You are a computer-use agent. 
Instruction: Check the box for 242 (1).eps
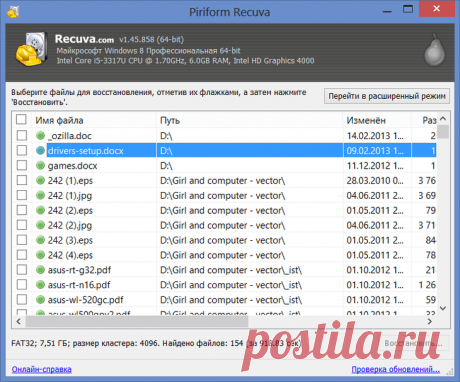[x=22, y=180]
